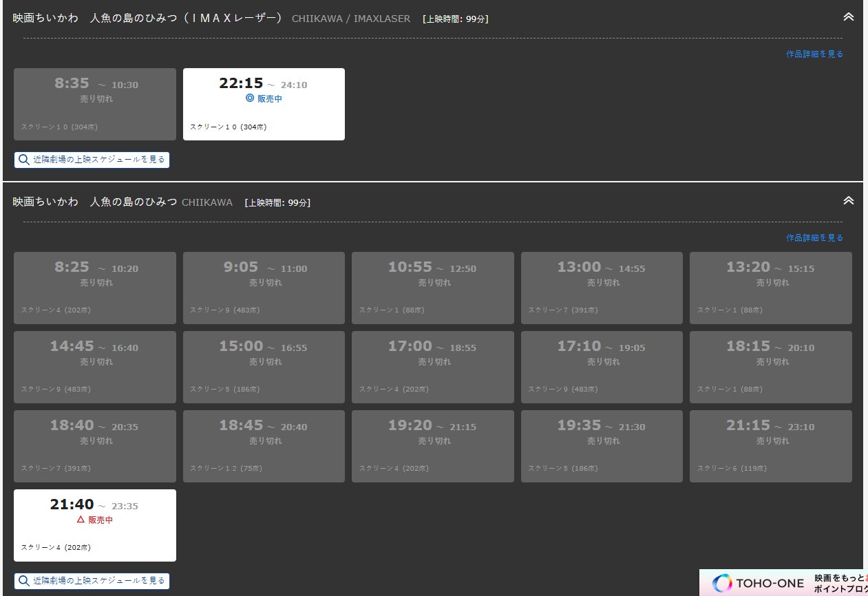Click the sold-out 13:20 showtime card

click(x=771, y=288)
